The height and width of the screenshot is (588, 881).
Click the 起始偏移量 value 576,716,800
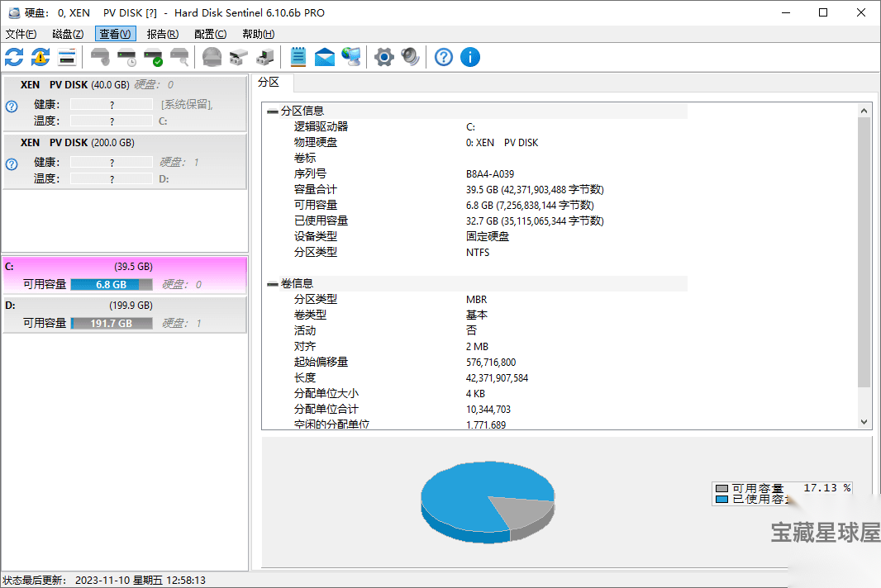(491, 363)
